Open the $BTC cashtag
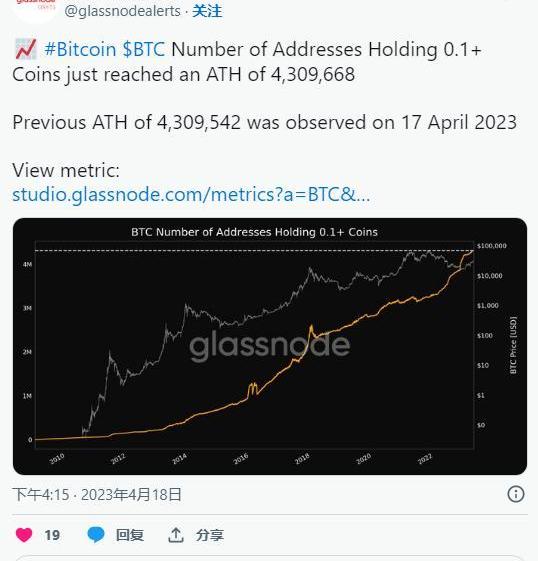Viewport: 538px width, 561px height. click(x=143, y=49)
